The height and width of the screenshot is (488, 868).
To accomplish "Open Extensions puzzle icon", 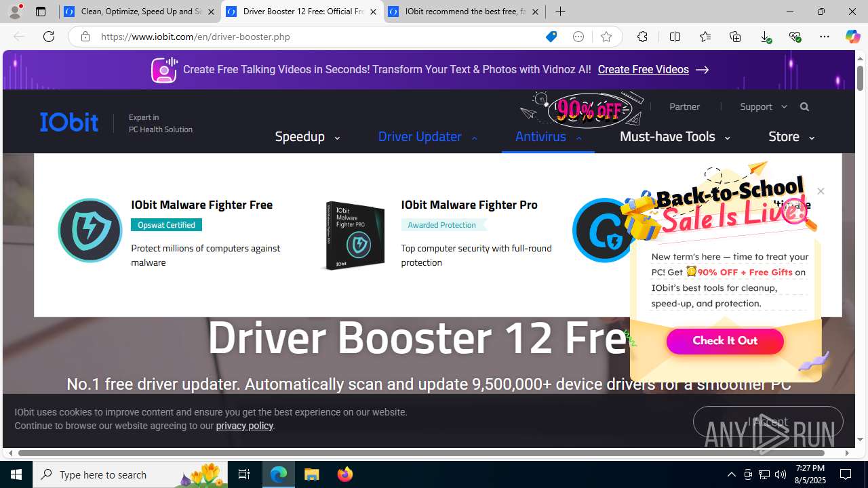I will [642, 37].
